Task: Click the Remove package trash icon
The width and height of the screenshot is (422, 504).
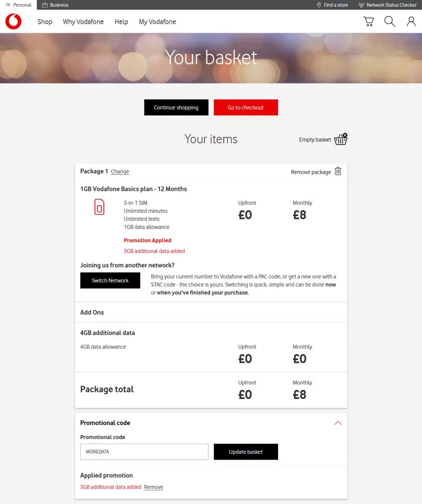Action: [x=338, y=171]
